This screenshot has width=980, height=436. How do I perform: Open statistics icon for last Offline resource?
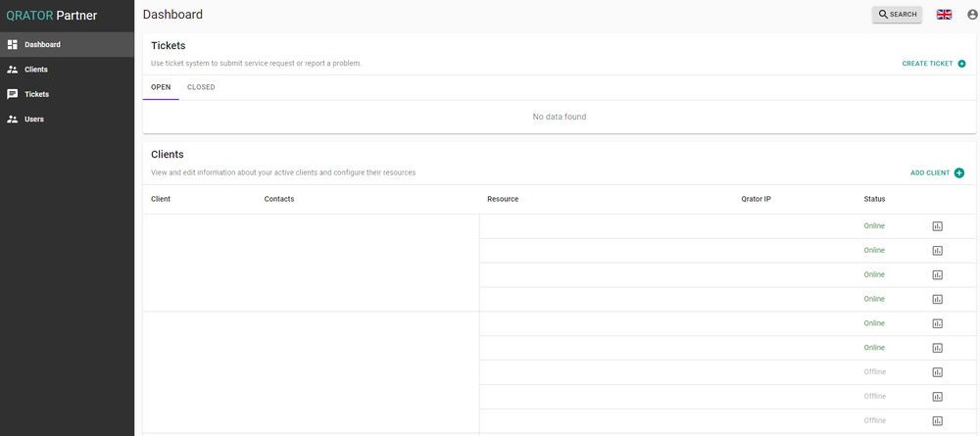click(x=937, y=421)
